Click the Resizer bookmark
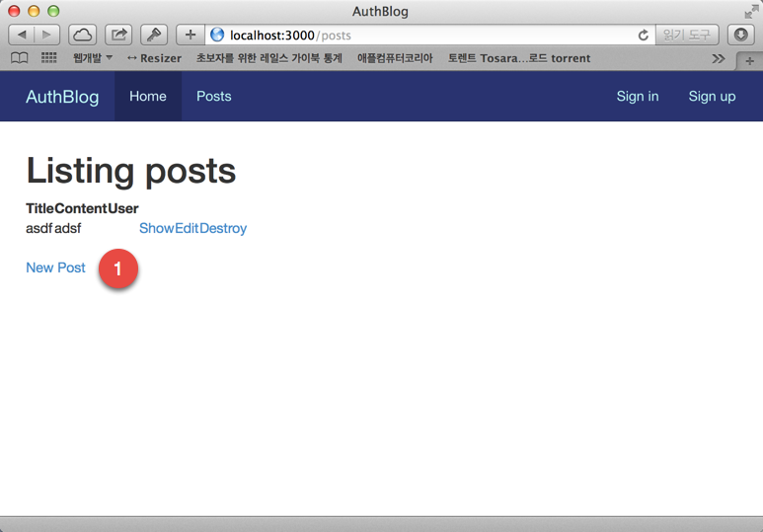763x532 pixels. point(154,58)
